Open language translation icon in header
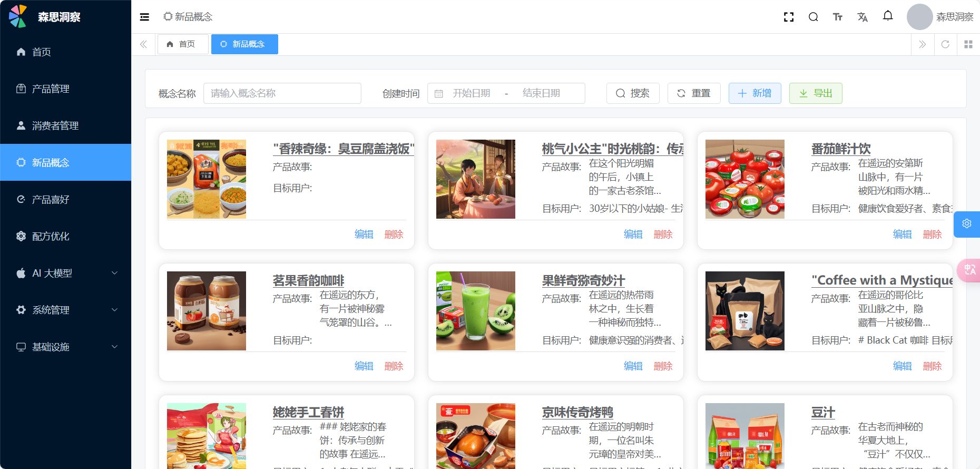Screen dimensions: 980x469 863,17
